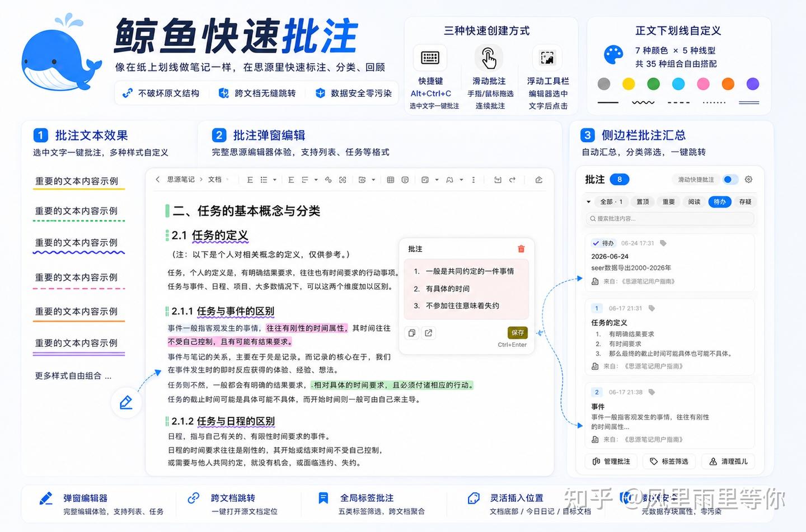Click the wavy line style sample under the swatches
The width and height of the screenshot is (806, 532).
coord(643,102)
